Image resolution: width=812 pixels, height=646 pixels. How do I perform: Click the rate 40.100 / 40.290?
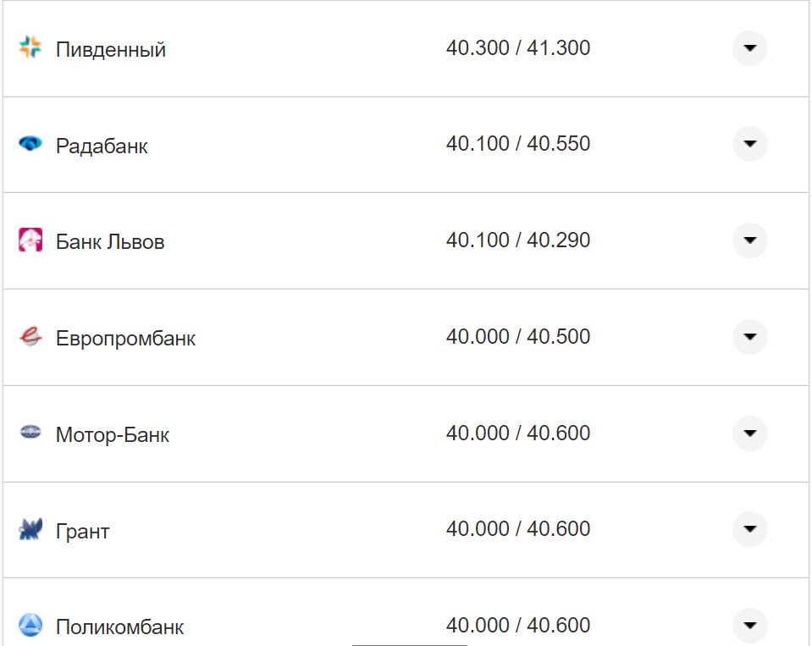[x=518, y=240]
